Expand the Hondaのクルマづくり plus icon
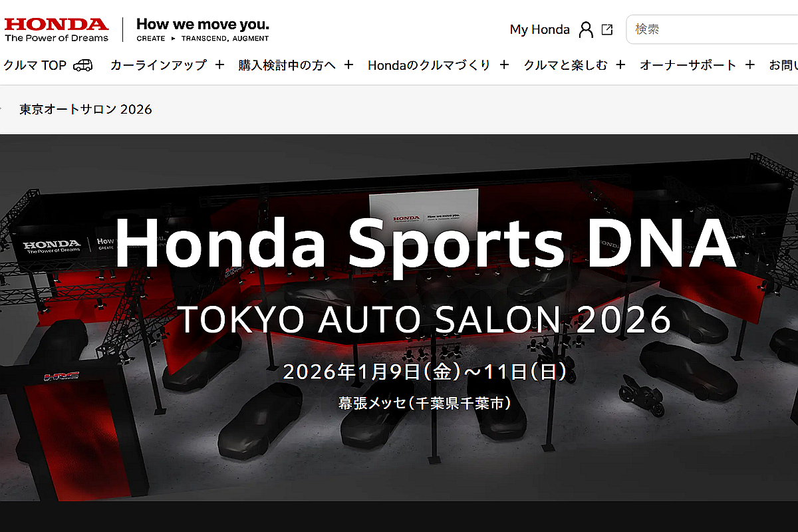This screenshot has height=532, width=798. (504, 65)
